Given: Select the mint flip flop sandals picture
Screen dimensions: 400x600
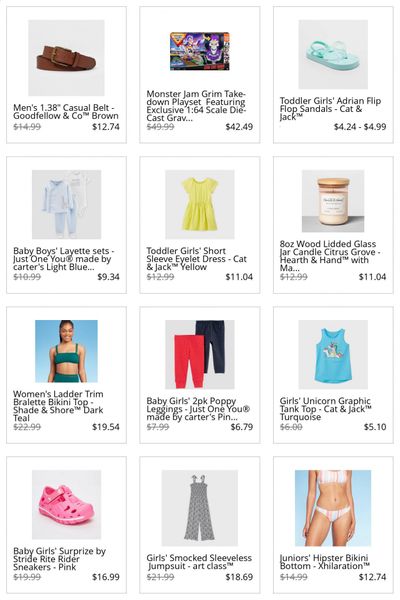Looking at the screenshot, I should tap(333, 54).
